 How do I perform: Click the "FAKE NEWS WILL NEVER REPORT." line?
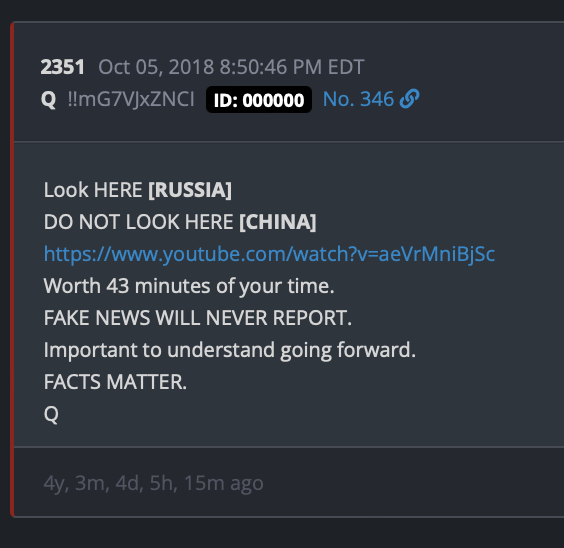pos(197,318)
